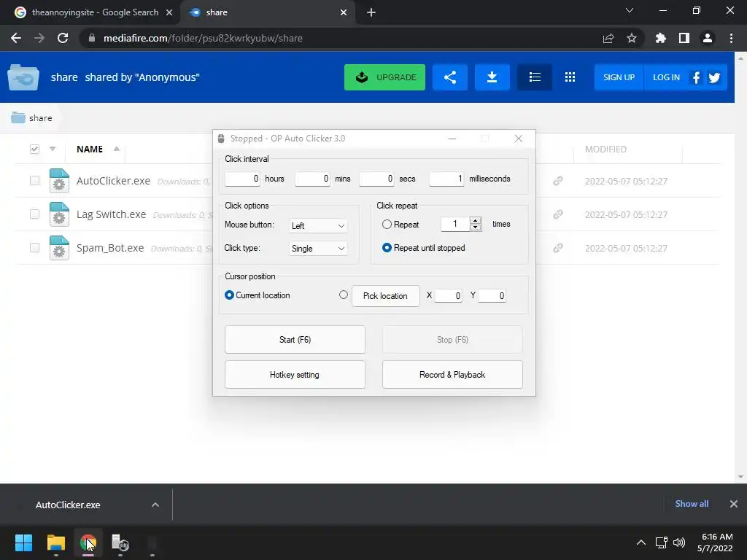Click the MediaFire folder logo icon

pyautogui.click(x=23, y=77)
